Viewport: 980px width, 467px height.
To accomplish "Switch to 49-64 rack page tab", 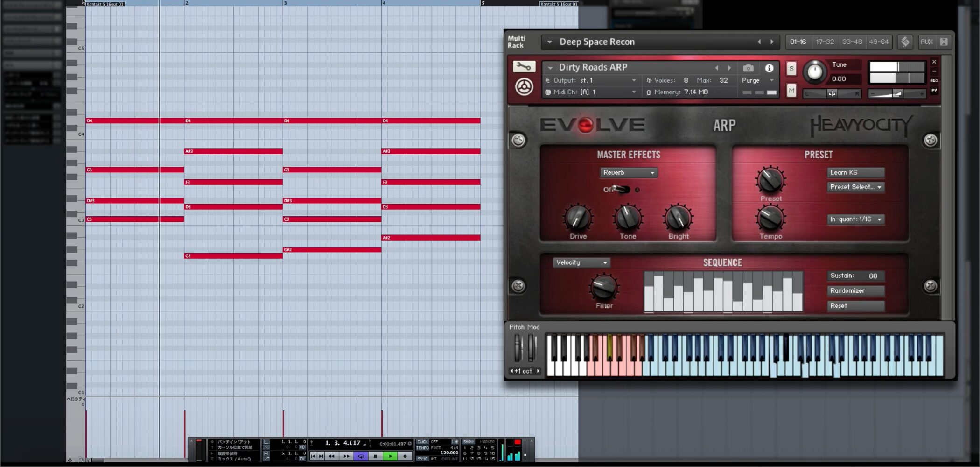I will tap(879, 42).
